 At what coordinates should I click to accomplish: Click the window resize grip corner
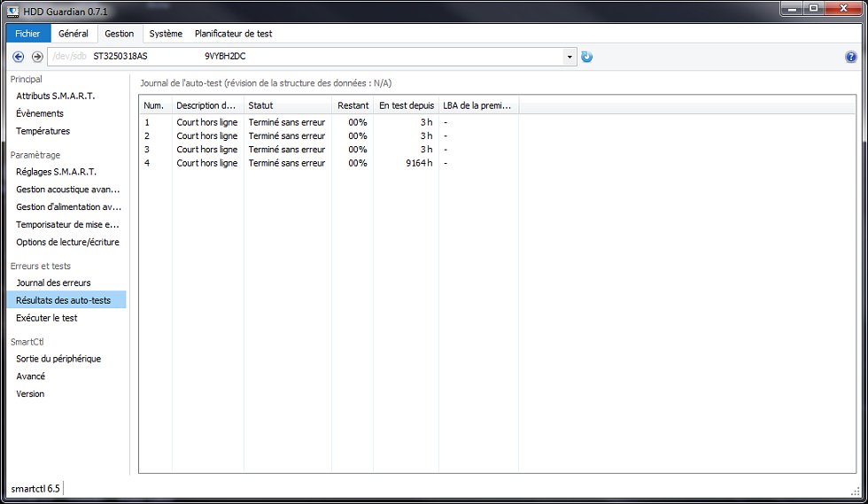coord(856,492)
